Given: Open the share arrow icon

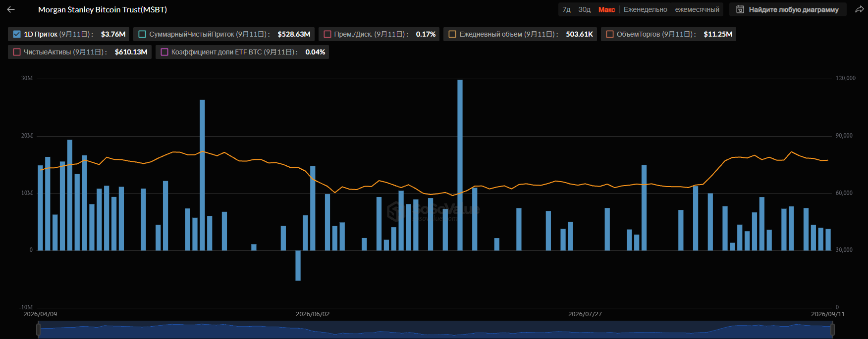Looking at the screenshot, I should coord(860,9).
